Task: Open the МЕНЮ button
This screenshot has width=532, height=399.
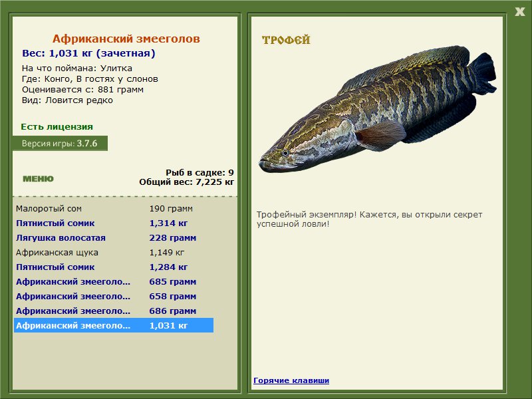Action: coord(38,179)
